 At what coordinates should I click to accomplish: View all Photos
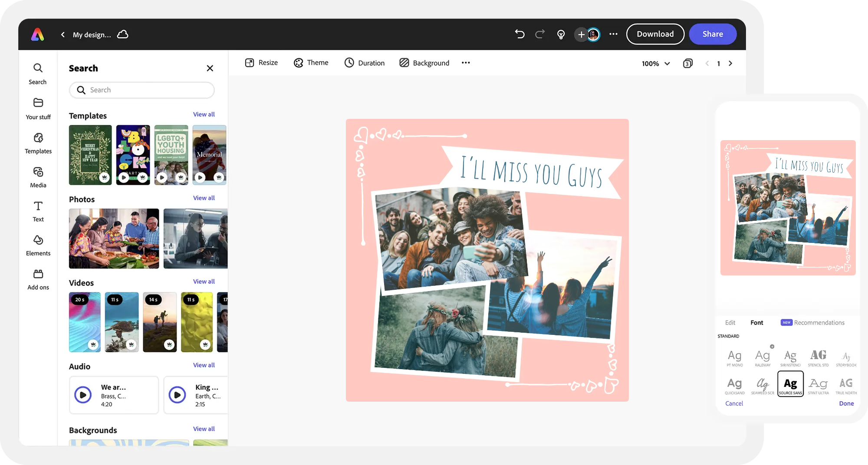coord(204,198)
